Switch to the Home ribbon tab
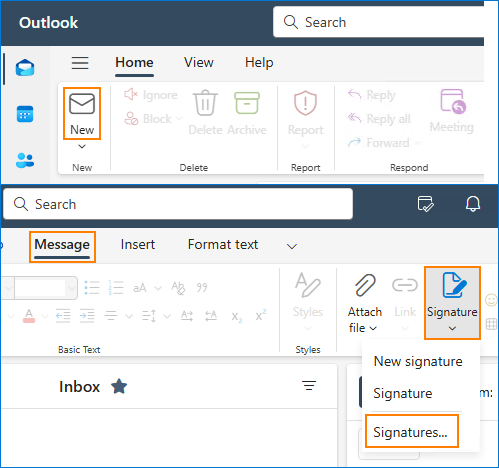This screenshot has width=499, height=468. coord(134,63)
